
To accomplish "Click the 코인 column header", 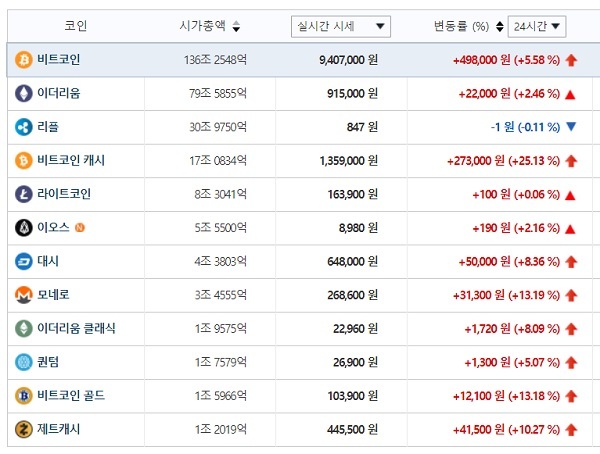I will click(x=75, y=26).
